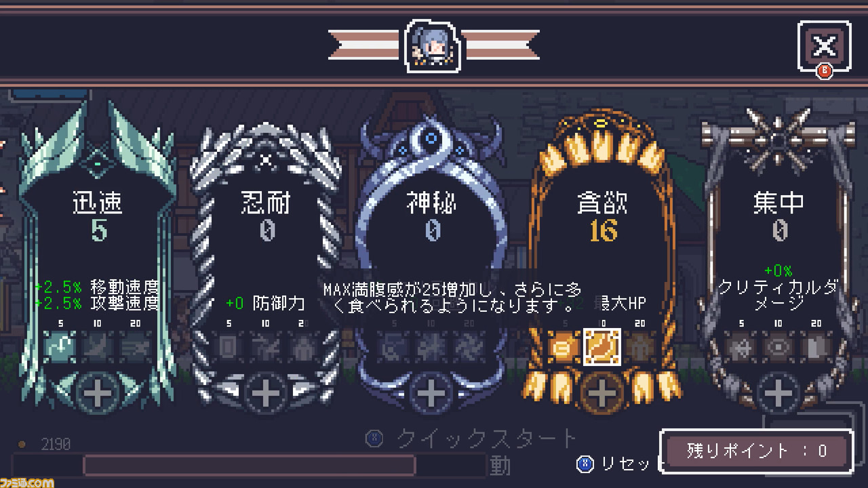Add a point to 忍耐 with its plus button

(266, 392)
